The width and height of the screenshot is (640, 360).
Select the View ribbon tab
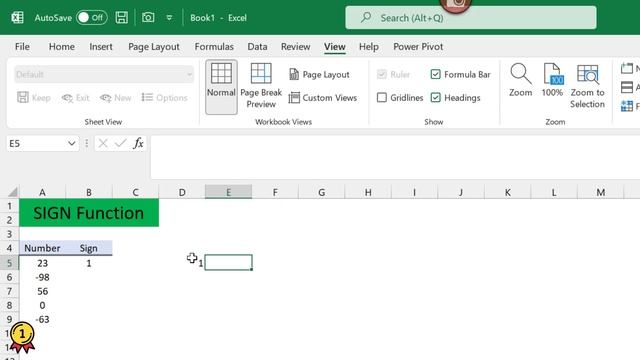click(335, 47)
